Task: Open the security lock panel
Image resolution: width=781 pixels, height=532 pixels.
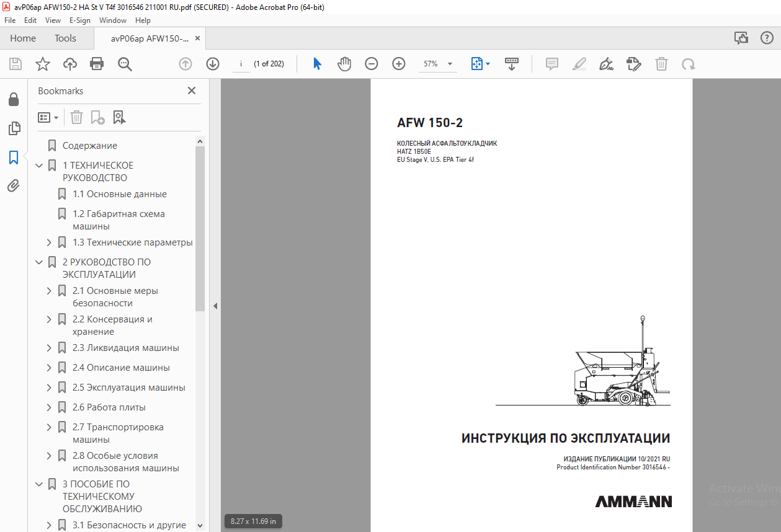Action: [x=14, y=100]
